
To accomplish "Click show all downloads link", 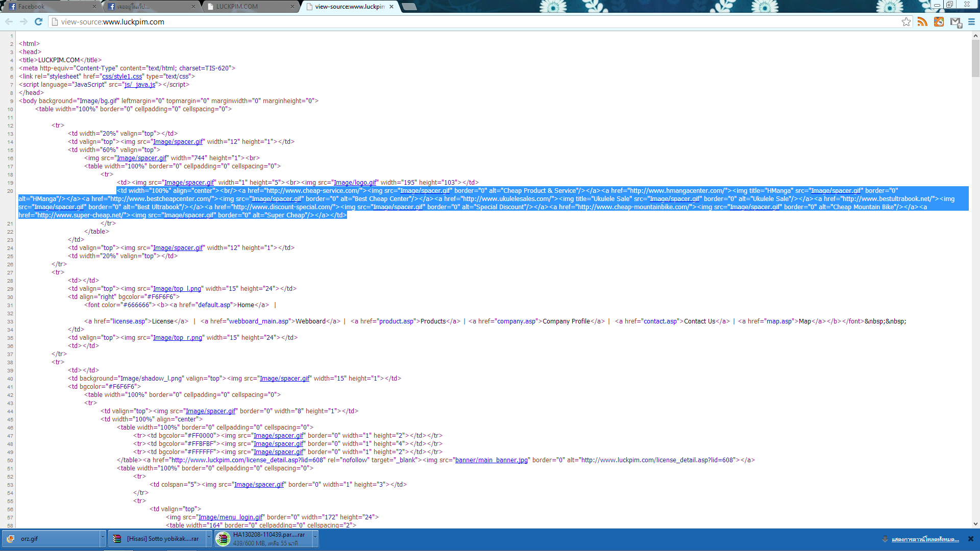I will pyautogui.click(x=925, y=539).
